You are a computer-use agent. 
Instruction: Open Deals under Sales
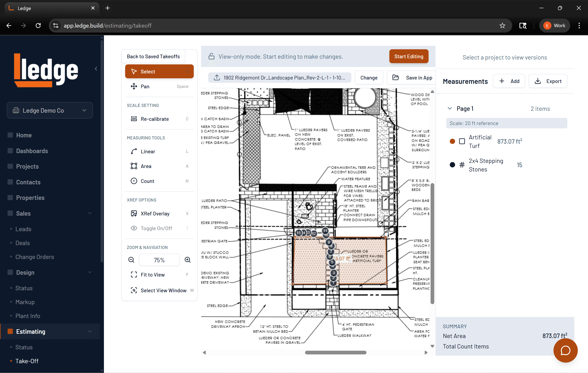22,243
